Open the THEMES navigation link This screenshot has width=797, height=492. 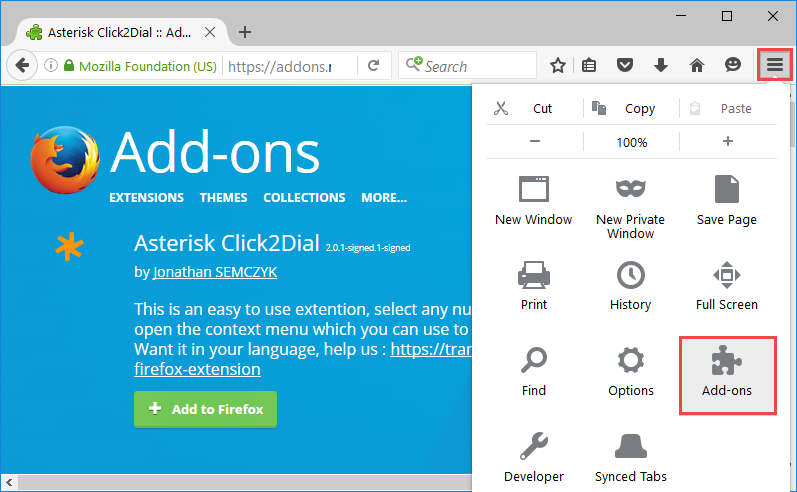click(x=223, y=198)
